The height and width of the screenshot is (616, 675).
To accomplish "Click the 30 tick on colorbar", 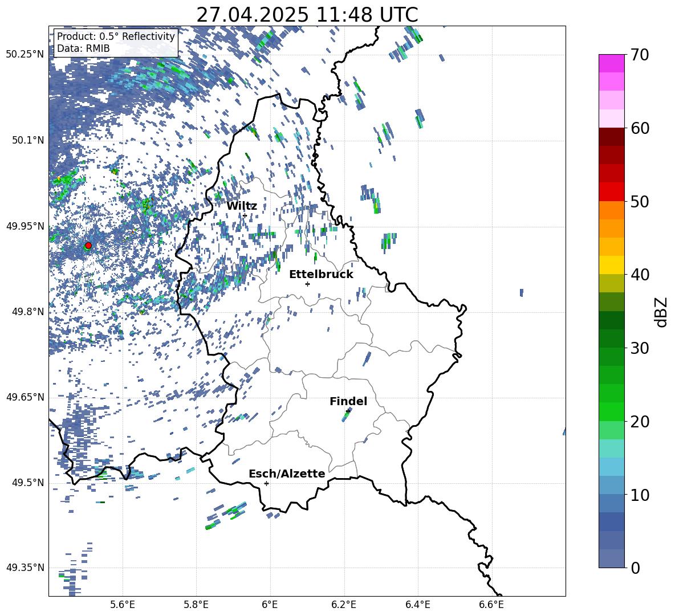I will click(640, 348).
